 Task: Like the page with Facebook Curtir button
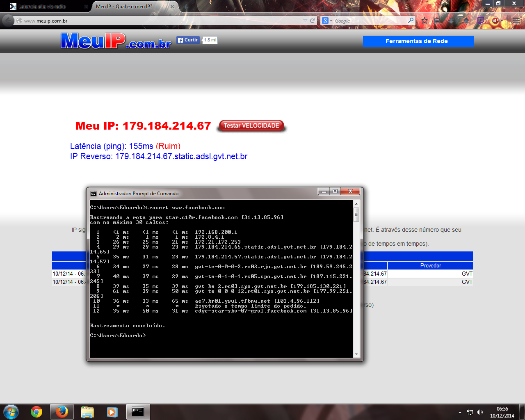(x=188, y=40)
